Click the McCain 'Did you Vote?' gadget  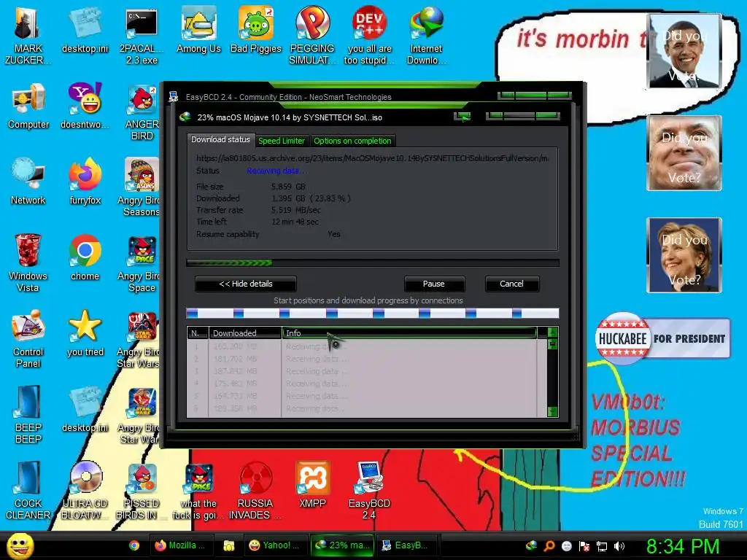pos(684,153)
